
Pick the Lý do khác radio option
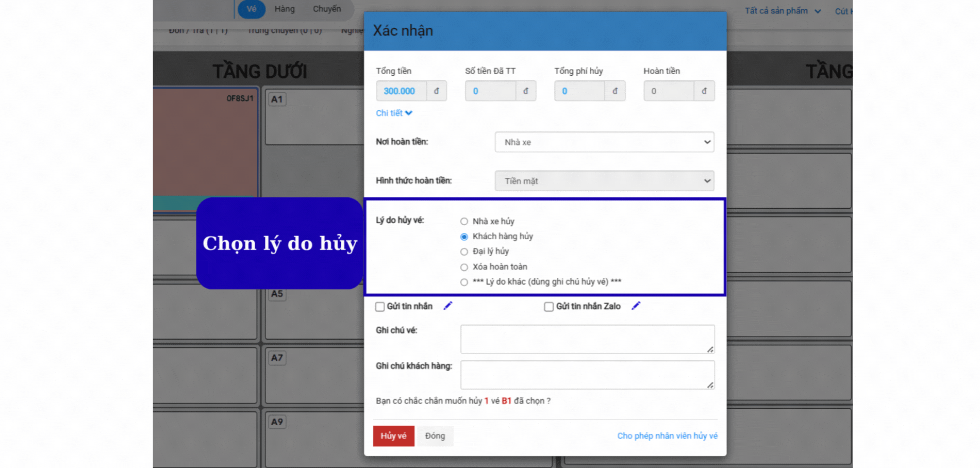[x=464, y=282]
